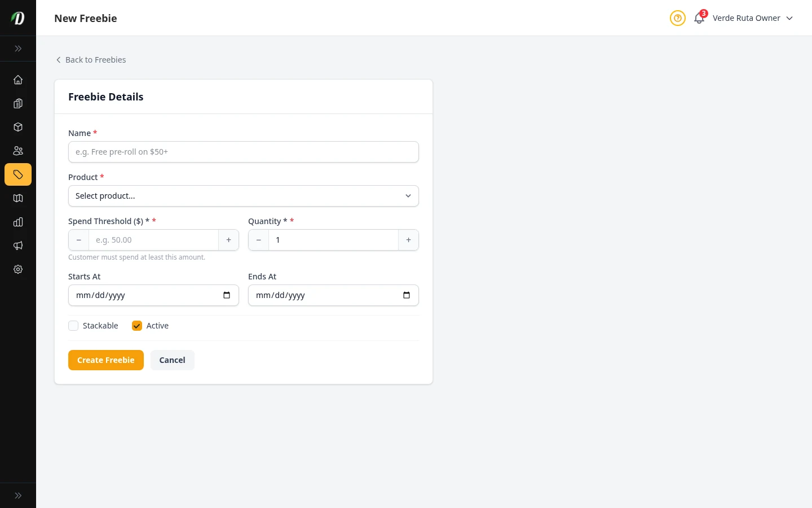812x508 pixels.
Task: Open the help icon in the top bar
Action: 677,18
